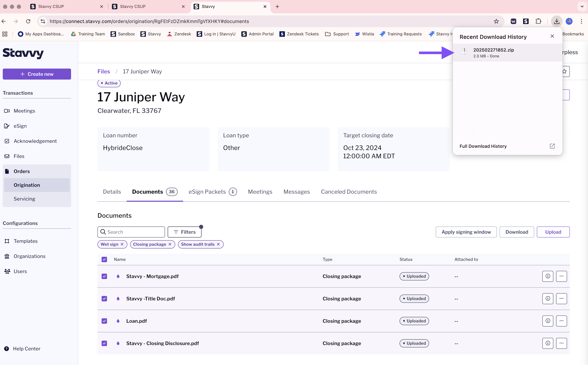Screen dimensions: 588x365
Task: Switch to the Details tab
Action: pos(112,192)
